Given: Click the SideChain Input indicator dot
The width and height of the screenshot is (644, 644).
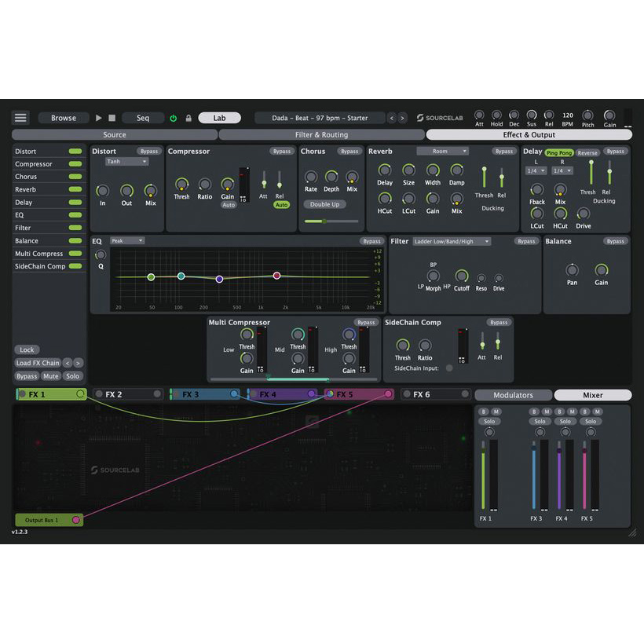Looking at the screenshot, I should click(449, 368).
